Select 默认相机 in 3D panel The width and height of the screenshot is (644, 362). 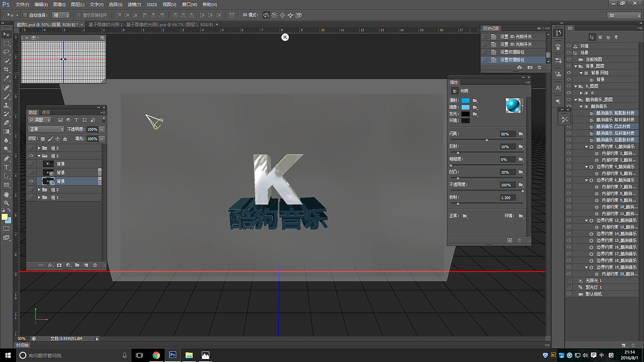point(594,294)
